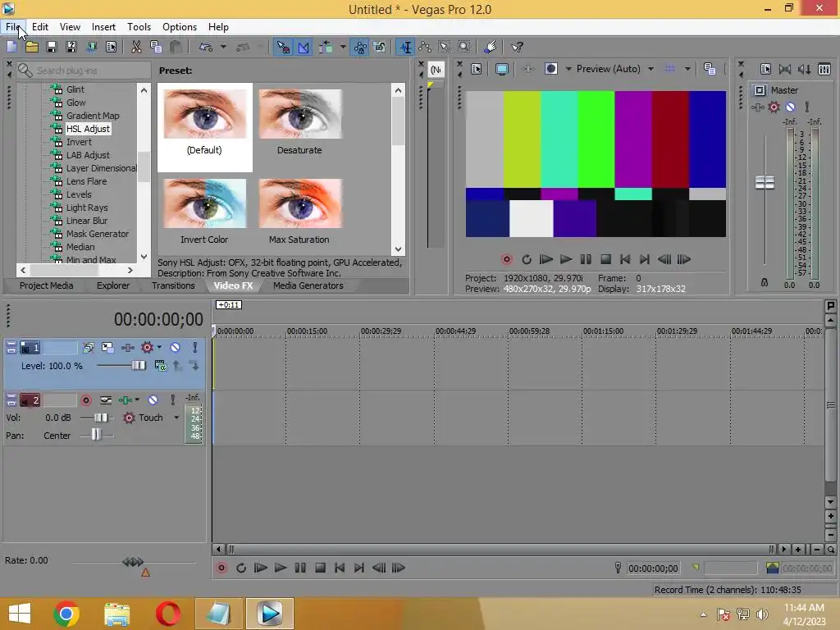Click the Windows Start button

tap(19, 614)
